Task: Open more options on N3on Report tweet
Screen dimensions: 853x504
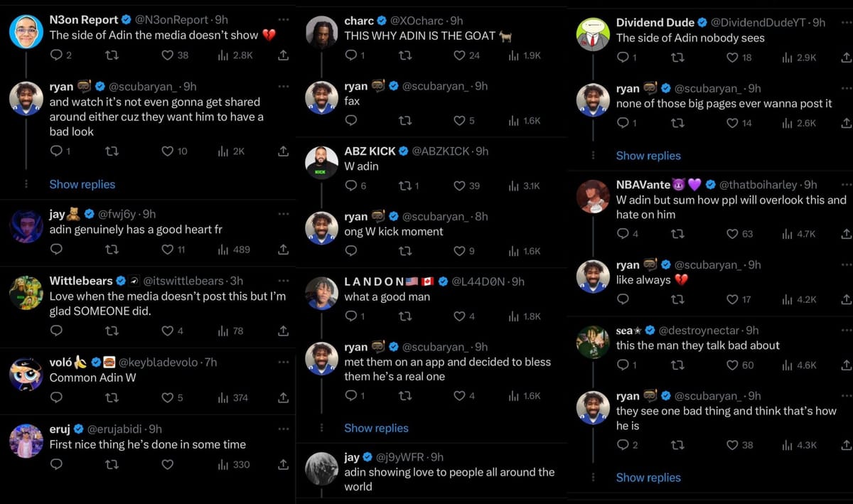Action: [x=284, y=19]
